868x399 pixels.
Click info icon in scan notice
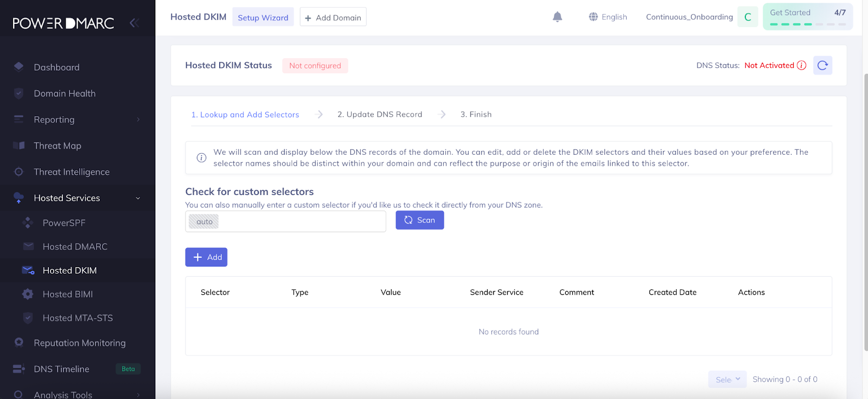[x=201, y=158]
